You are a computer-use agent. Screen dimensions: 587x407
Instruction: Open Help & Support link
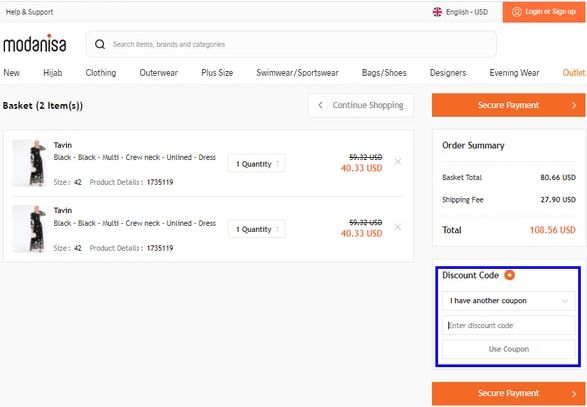tap(30, 12)
